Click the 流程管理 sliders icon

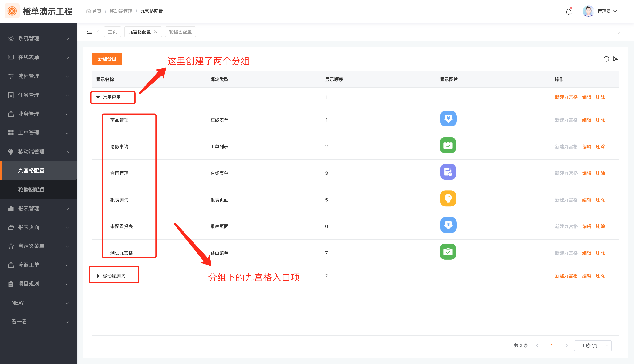[11, 76]
